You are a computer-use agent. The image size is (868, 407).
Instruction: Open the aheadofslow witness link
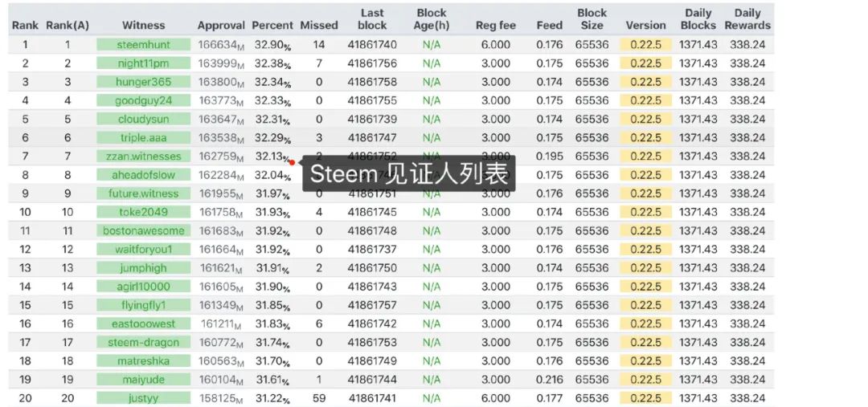click(143, 175)
